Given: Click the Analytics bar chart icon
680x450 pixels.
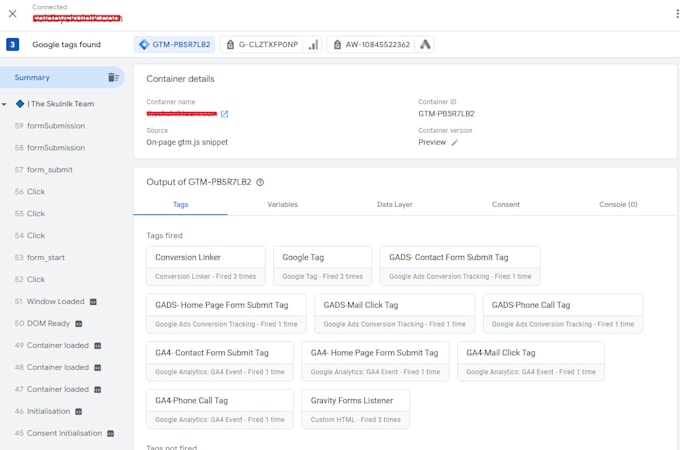Looking at the screenshot, I should [x=313, y=44].
